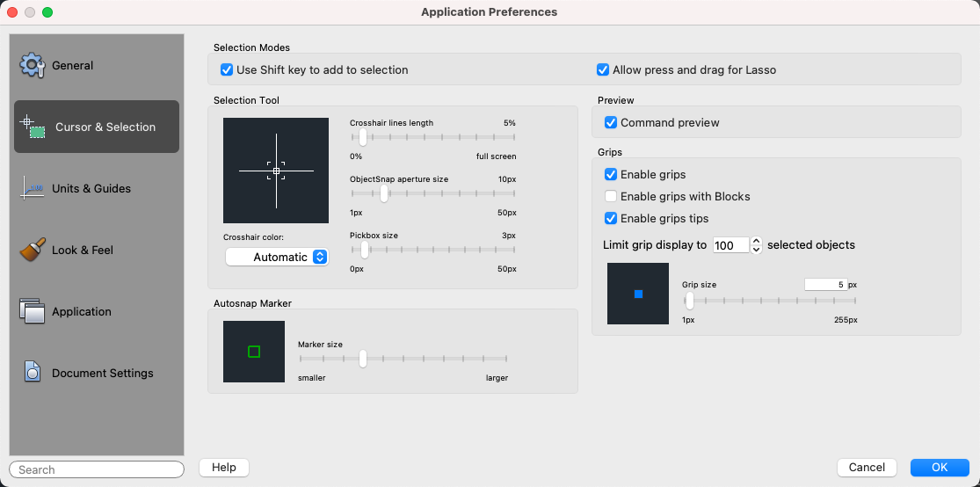Image resolution: width=980 pixels, height=487 pixels.
Task: Click the blue grip preview square
Action: (638, 294)
